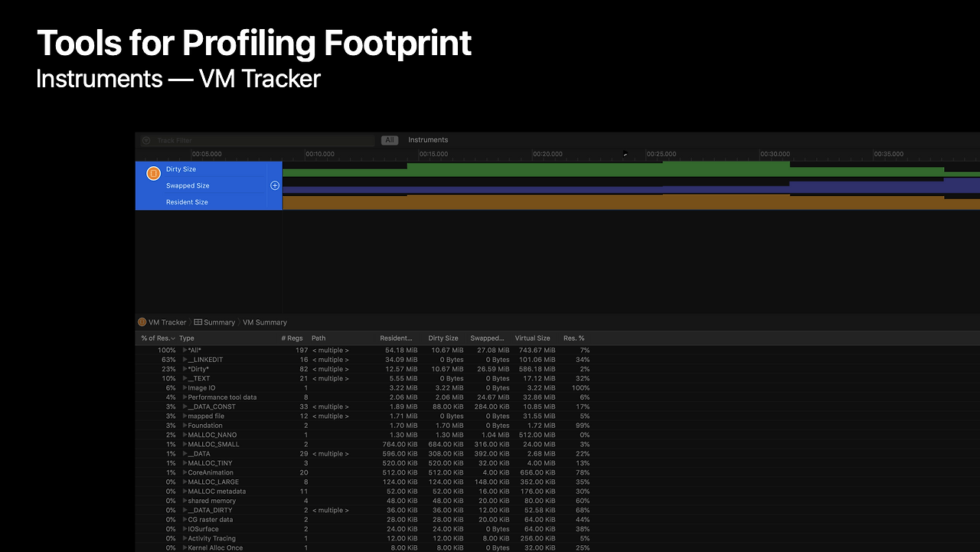Click the 197 regions count for *All*
This screenshot has width=980, height=552.
(302, 350)
